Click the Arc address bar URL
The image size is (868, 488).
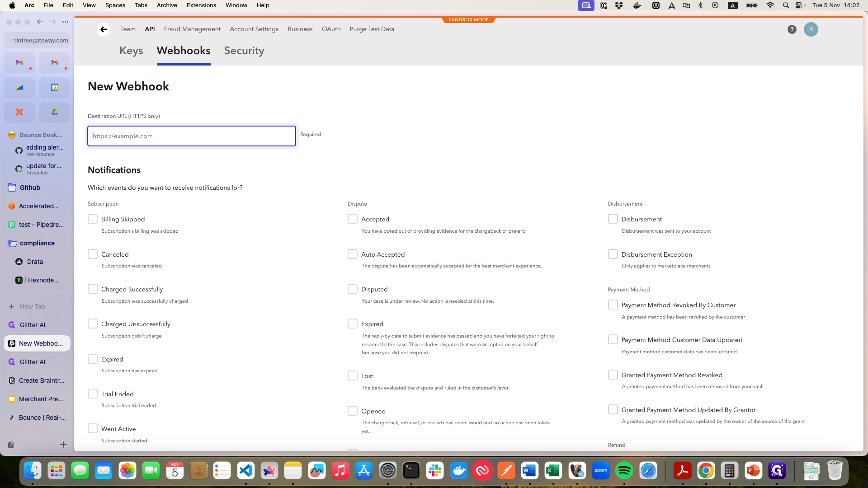click(37, 40)
